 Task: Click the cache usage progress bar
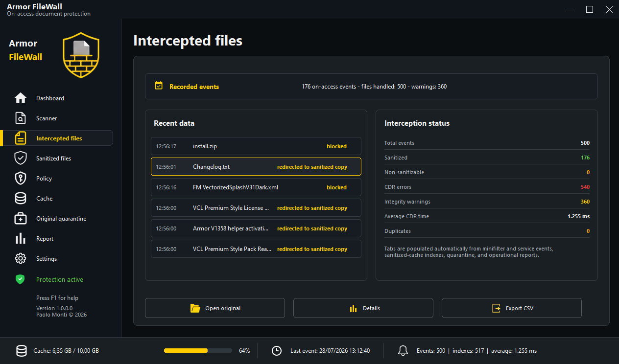pos(198,351)
